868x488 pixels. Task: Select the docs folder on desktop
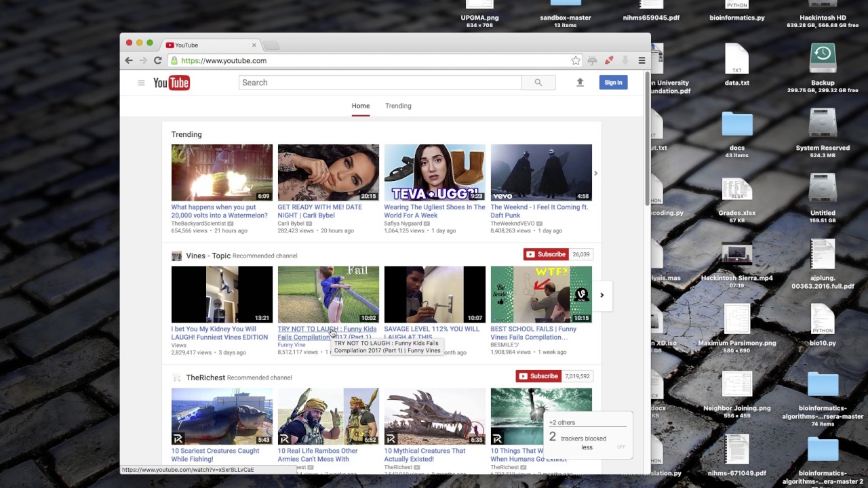tap(737, 125)
